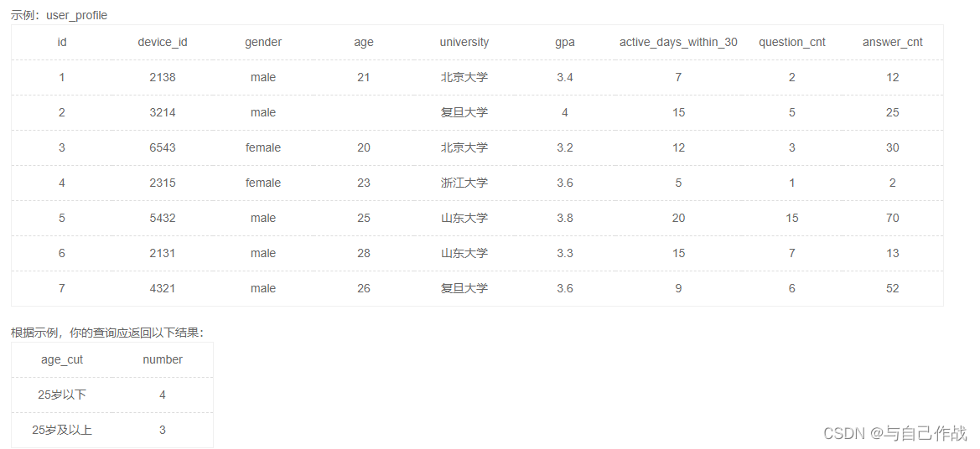
Task: Click the answer_cnt value 52
Action: click(x=892, y=288)
